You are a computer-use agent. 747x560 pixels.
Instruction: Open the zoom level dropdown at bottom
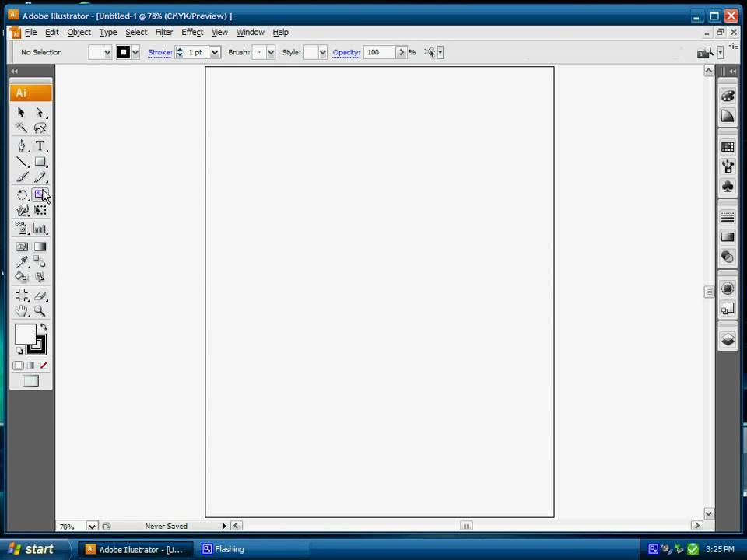(x=92, y=527)
